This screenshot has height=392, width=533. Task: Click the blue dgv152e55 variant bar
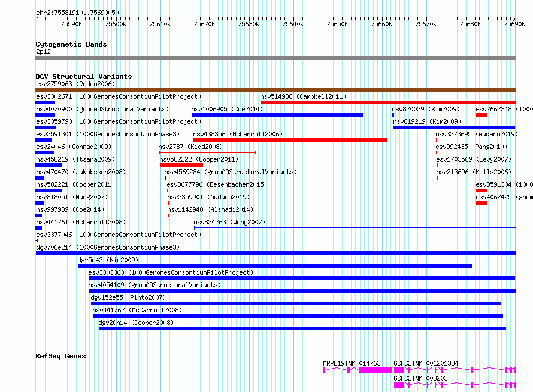296,303
